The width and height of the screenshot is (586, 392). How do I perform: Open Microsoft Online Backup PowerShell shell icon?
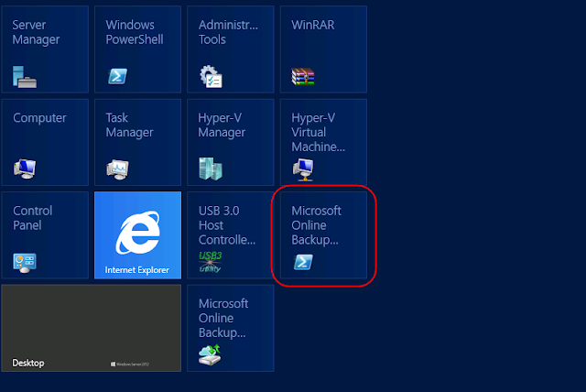coord(303,262)
